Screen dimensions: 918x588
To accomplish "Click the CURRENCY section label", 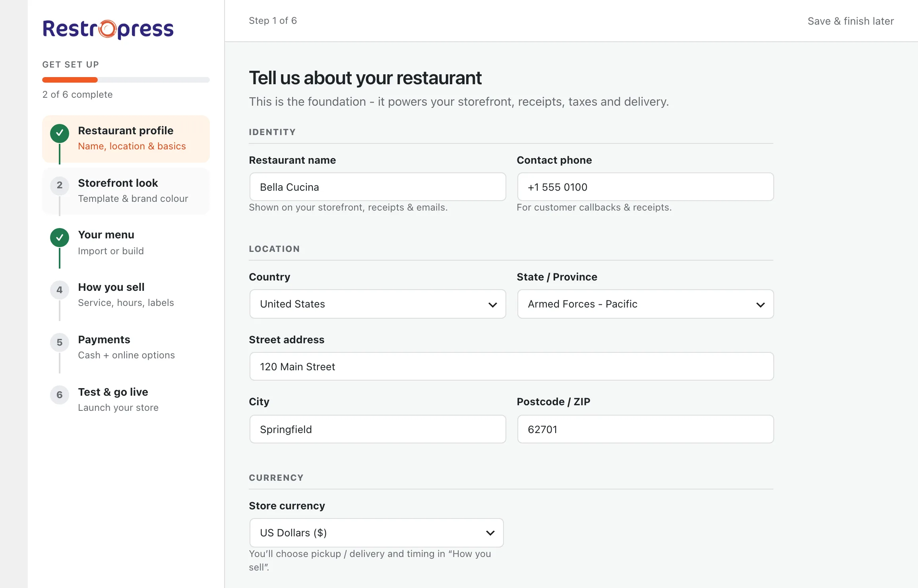I will point(276,478).
